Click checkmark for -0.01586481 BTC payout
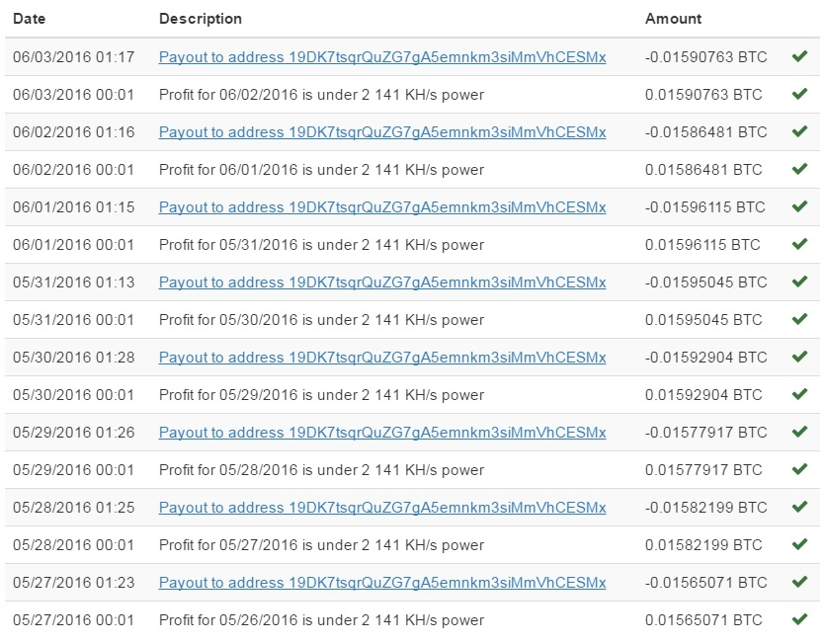Viewport: 826px width, 644px height. 799,131
